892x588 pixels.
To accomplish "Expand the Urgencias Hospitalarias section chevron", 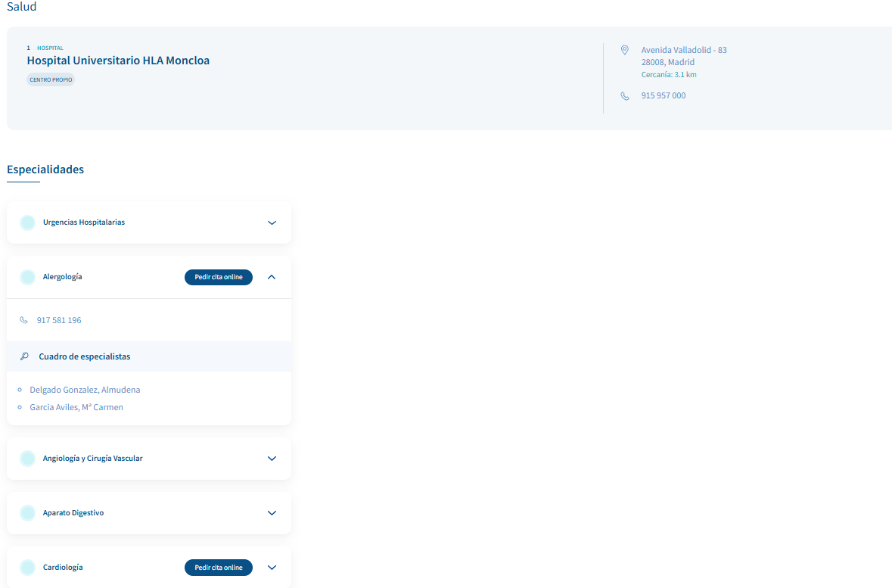I will click(x=272, y=222).
